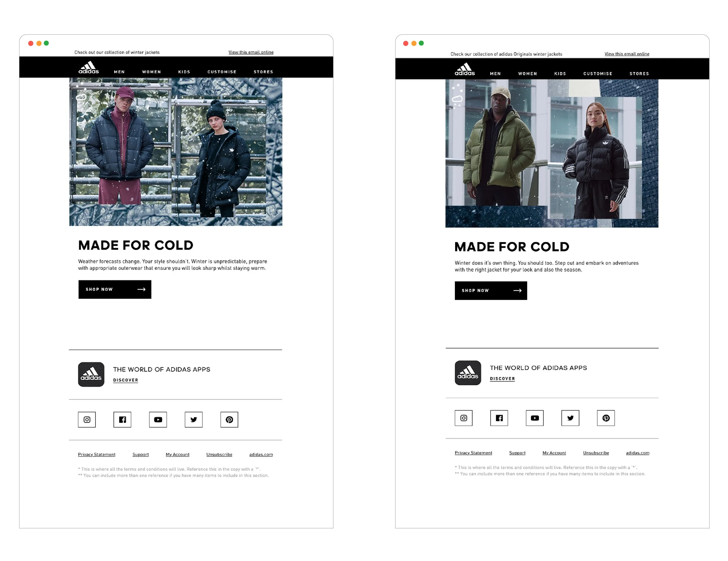Select KIDS in left email navbar
The image size is (728, 561).
(184, 72)
